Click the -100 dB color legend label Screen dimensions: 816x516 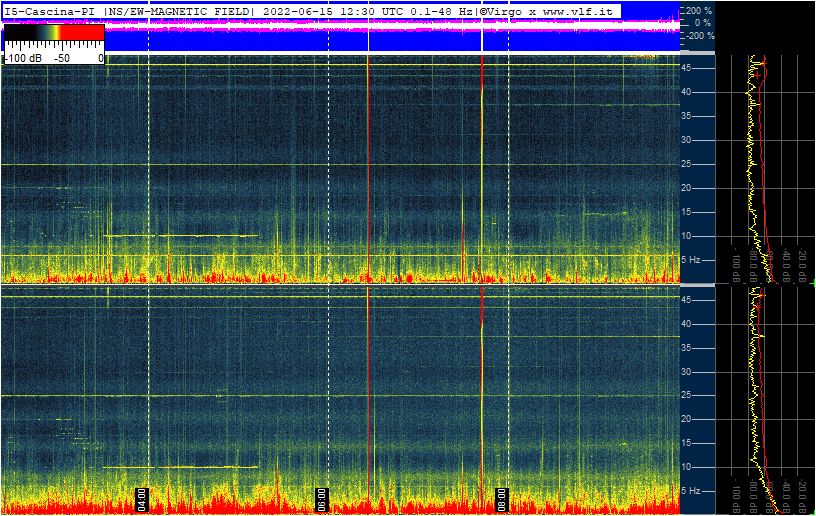coord(22,58)
